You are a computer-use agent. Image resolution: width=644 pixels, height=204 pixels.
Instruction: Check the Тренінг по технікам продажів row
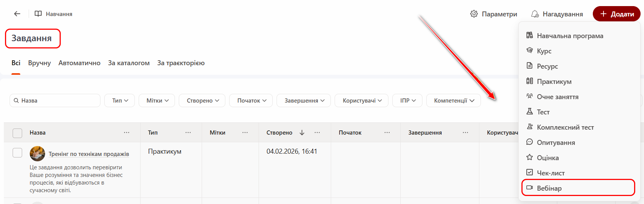tap(18, 153)
